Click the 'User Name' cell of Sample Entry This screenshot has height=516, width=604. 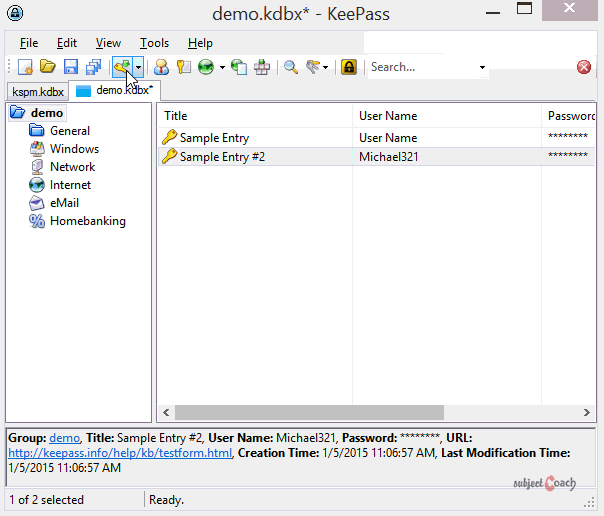pos(388,138)
